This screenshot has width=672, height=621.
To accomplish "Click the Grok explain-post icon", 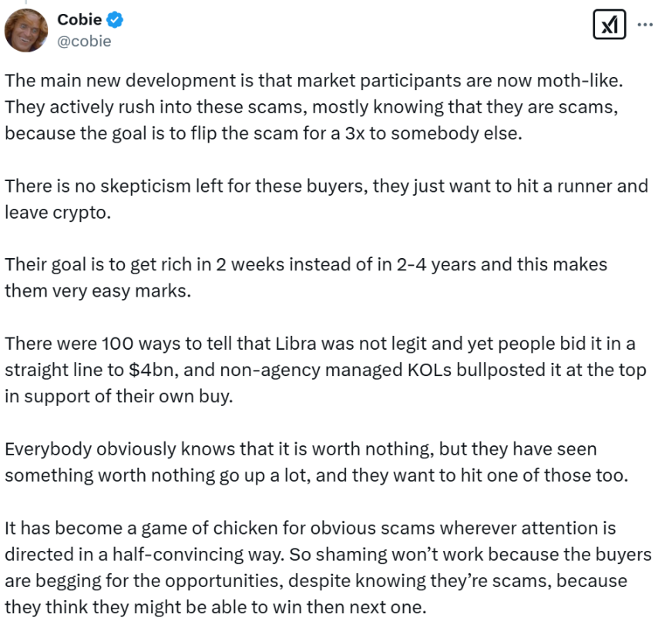I will (x=609, y=25).
